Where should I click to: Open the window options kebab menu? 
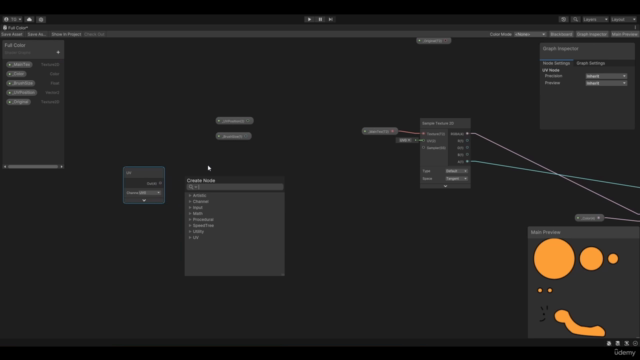click(635, 28)
